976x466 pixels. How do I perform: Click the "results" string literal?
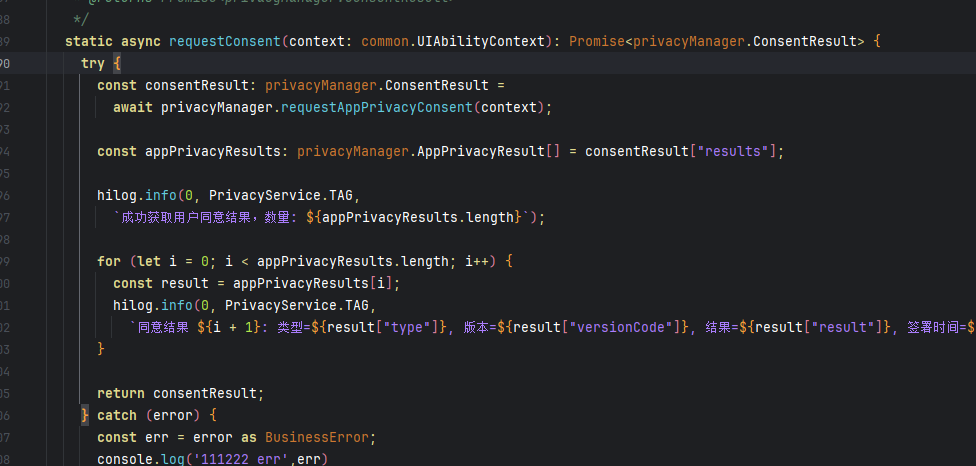point(735,151)
